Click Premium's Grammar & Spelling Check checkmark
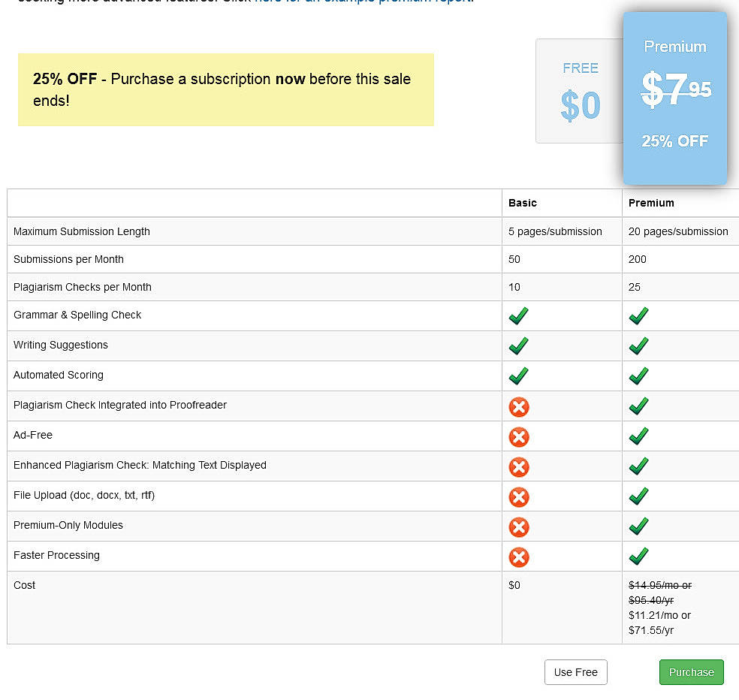The height and width of the screenshot is (700, 739). coord(638,315)
